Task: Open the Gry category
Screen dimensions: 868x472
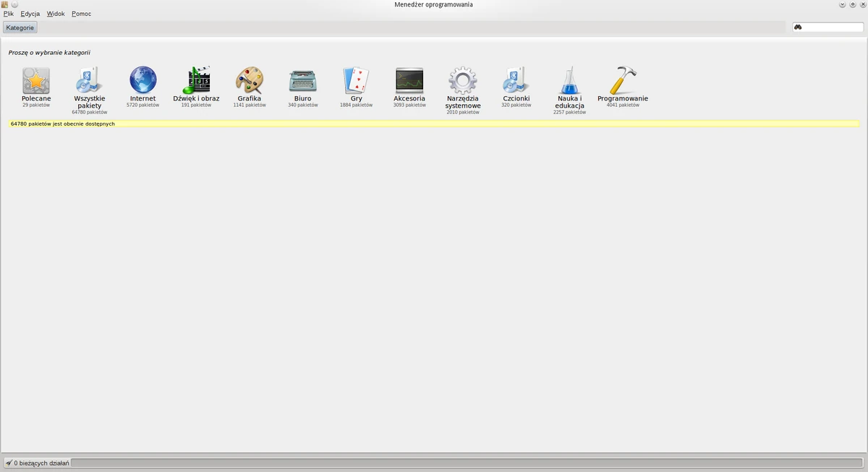Action: click(356, 80)
